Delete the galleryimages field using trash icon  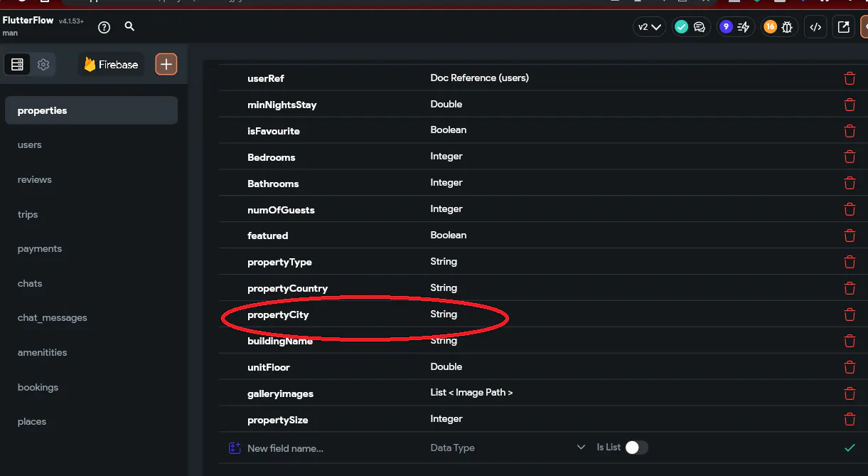click(850, 393)
